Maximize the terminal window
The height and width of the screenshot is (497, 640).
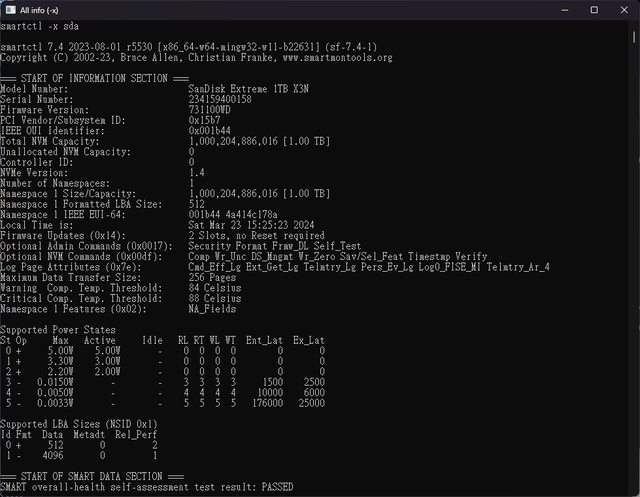pyautogui.click(x=594, y=9)
